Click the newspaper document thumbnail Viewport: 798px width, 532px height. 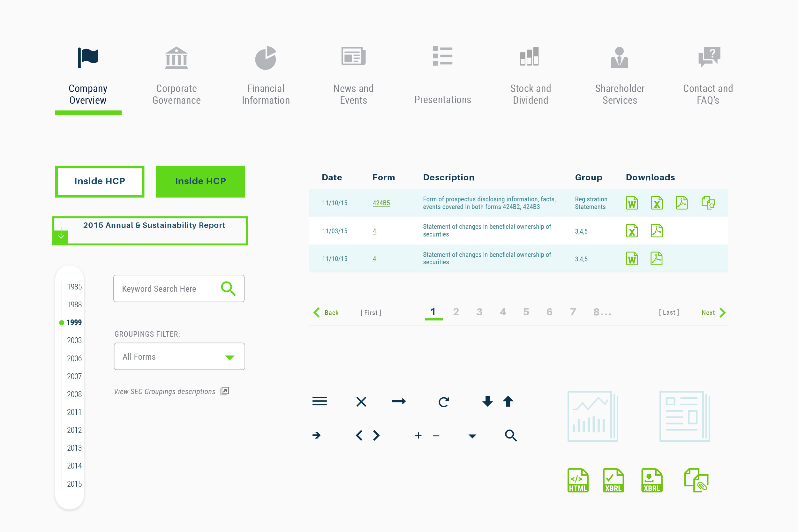[x=685, y=416]
